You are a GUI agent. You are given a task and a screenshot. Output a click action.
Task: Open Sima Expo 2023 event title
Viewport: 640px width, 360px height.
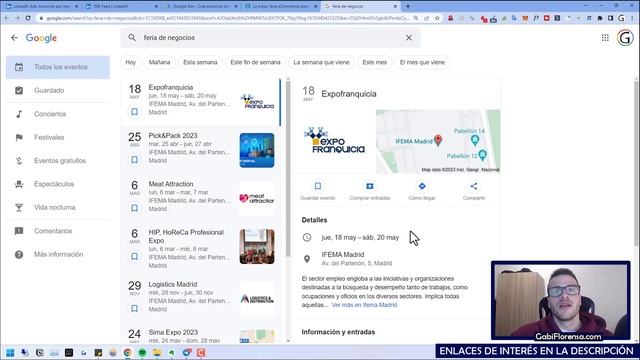click(173, 332)
